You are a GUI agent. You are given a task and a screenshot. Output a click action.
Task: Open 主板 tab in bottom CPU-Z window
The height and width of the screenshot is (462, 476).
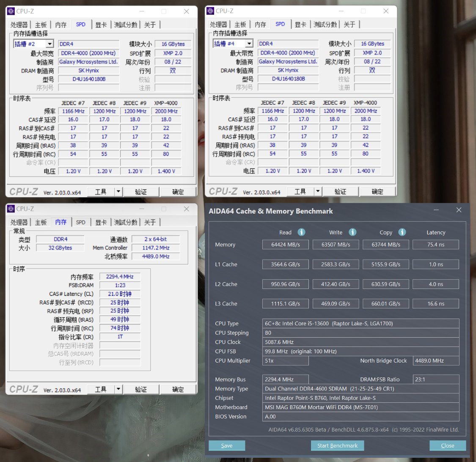tap(41, 222)
